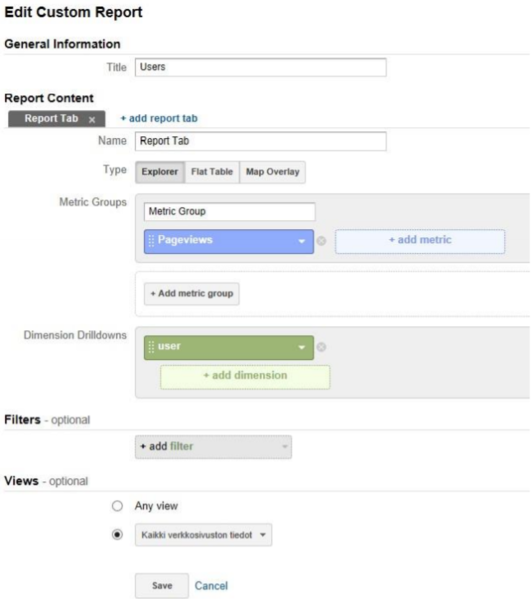Click the Save button
Image resolution: width=532 pixels, height=599 pixels.
(162, 586)
